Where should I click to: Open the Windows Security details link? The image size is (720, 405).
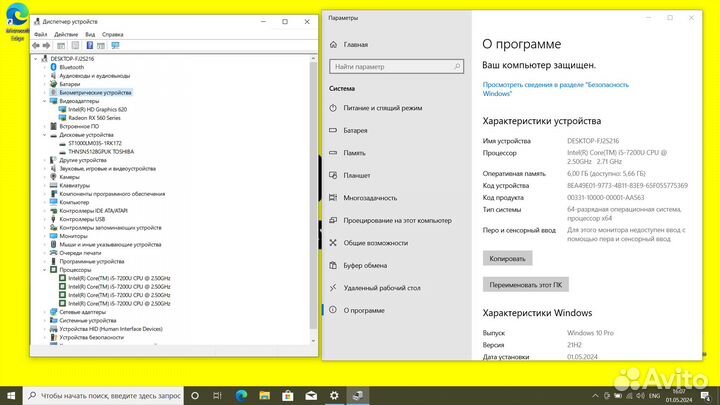coord(556,89)
